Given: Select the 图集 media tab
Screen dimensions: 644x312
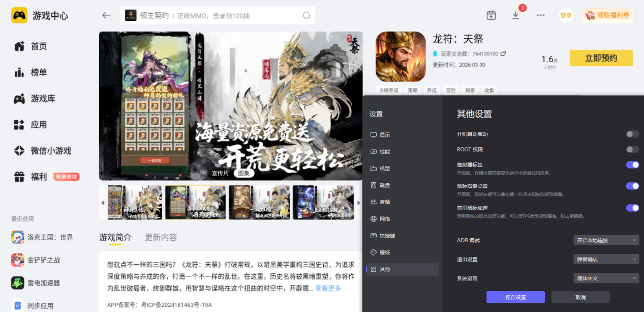Looking at the screenshot, I should click(244, 173).
